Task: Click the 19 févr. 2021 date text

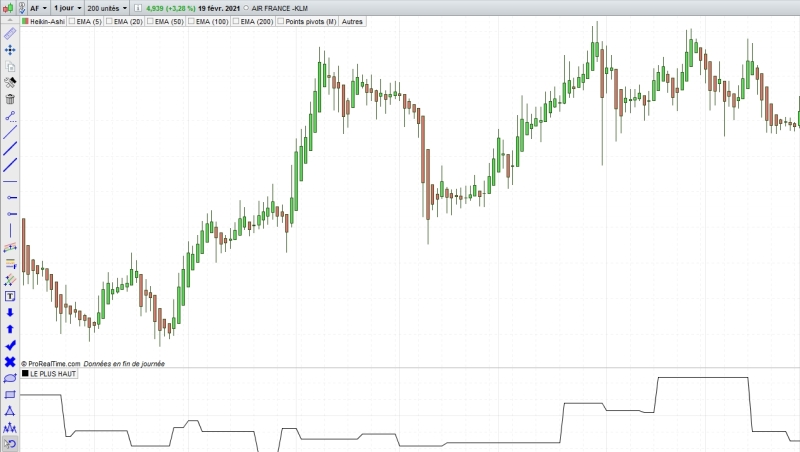Action: (x=219, y=8)
